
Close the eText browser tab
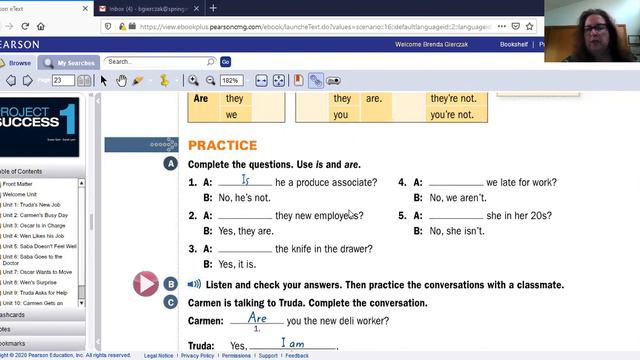(85, 8)
